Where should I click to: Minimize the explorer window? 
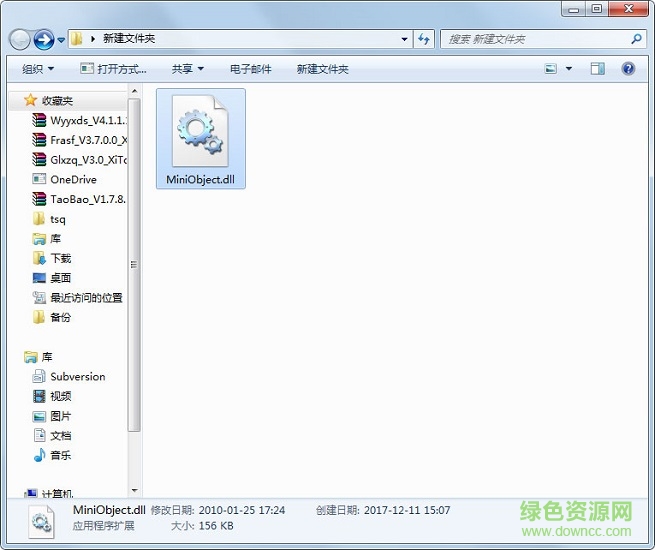point(574,9)
